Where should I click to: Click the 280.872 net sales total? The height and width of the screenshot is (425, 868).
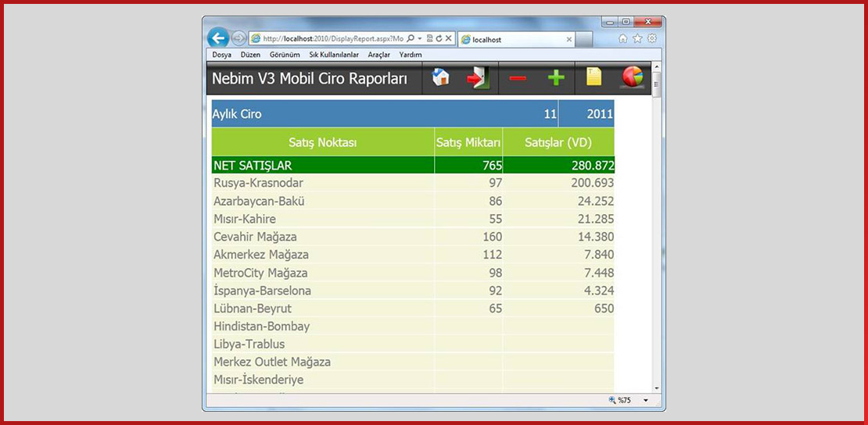point(592,165)
